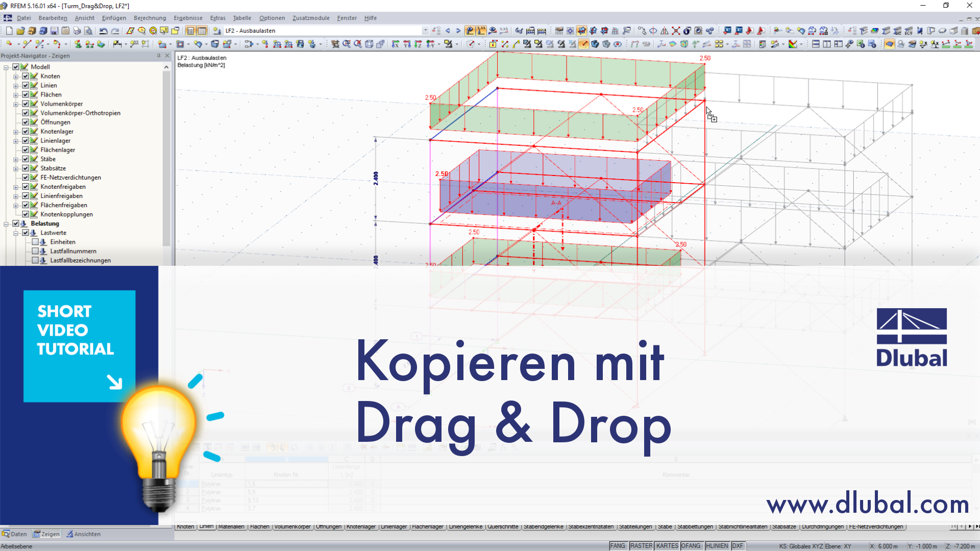Collapse the Lastwerte tree node

(16, 233)
